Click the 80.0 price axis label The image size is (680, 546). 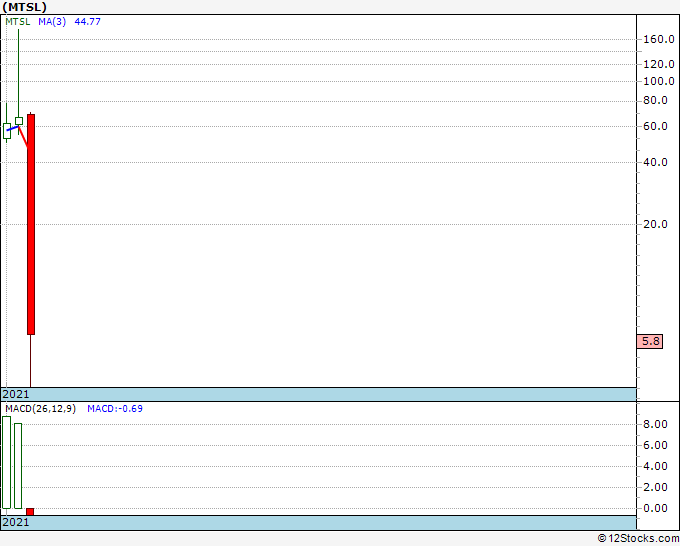655,101
